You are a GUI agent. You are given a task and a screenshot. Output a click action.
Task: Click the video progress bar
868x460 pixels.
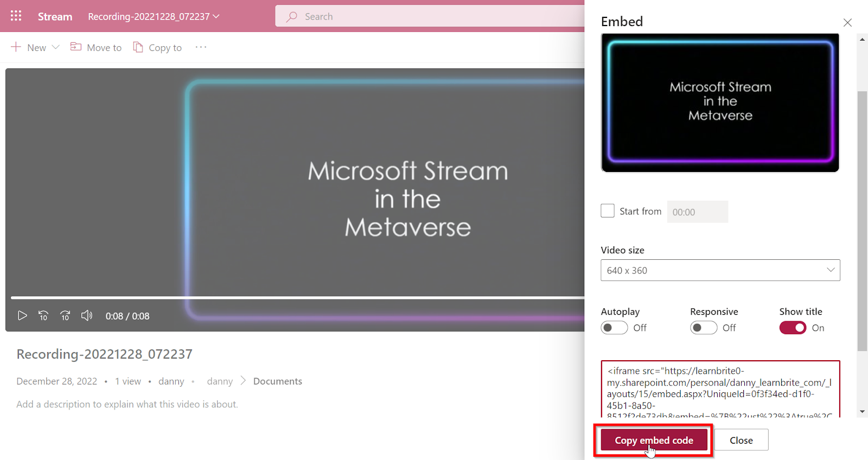click(297, 297)
